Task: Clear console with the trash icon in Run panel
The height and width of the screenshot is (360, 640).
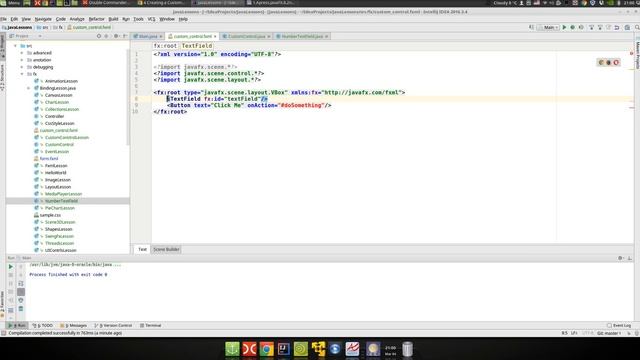Action: click(x=21, y=309)
